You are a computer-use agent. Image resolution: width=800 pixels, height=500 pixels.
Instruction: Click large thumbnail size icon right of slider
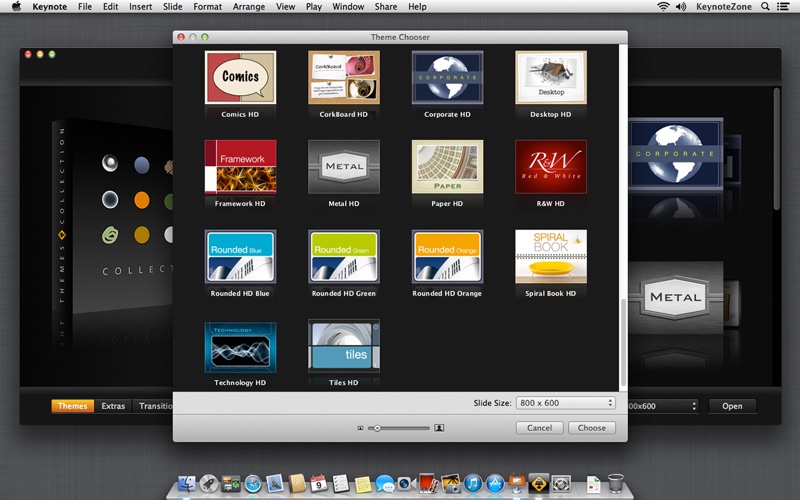(x=439, y=428)
